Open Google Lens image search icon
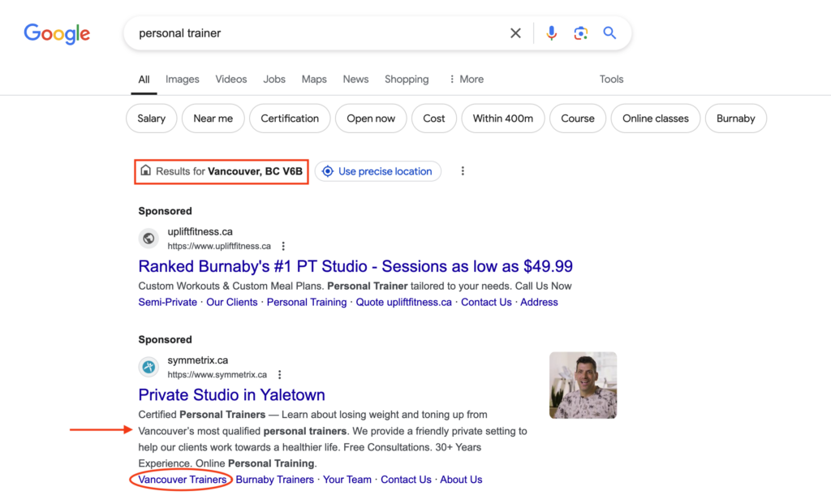The width and height of the screenshot is (831, 504). click(x=580, y=33)
